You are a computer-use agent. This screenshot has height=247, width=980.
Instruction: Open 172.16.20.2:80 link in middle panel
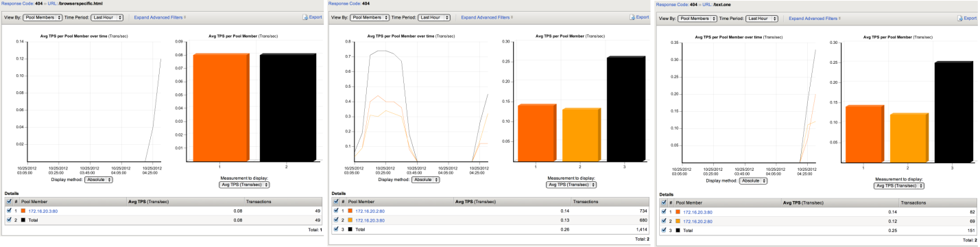click(x=370, y=211)
